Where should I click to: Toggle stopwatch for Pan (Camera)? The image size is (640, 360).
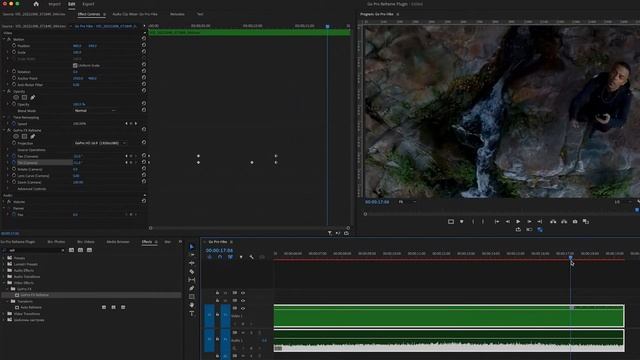coord(14,156)
